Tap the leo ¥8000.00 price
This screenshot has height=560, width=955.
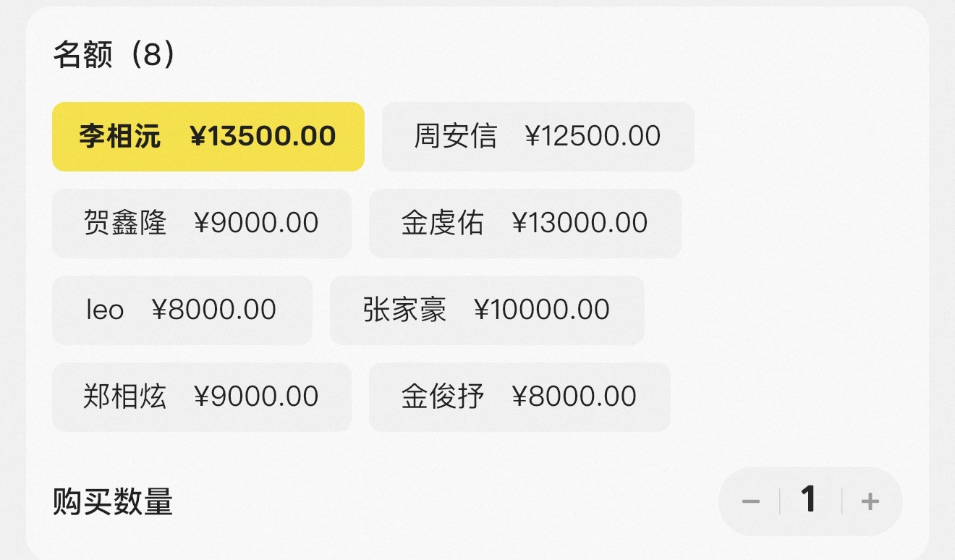coord(214,310)
